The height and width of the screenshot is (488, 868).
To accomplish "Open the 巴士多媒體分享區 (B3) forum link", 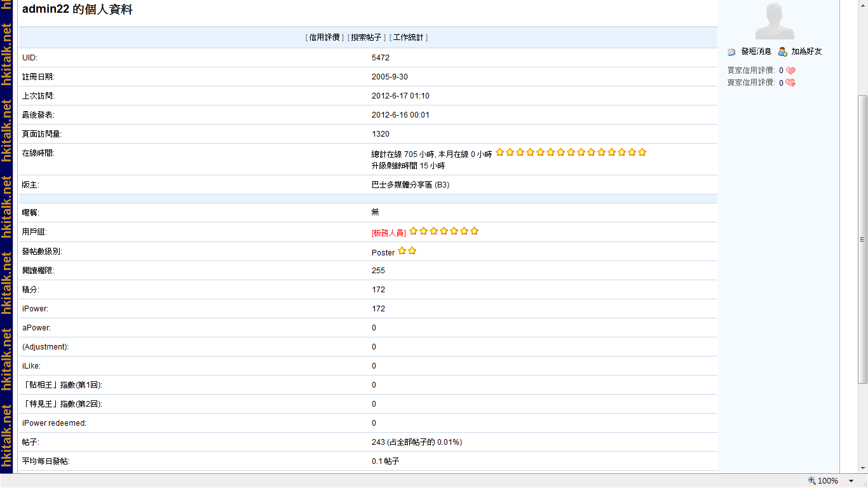I will 410,185.
